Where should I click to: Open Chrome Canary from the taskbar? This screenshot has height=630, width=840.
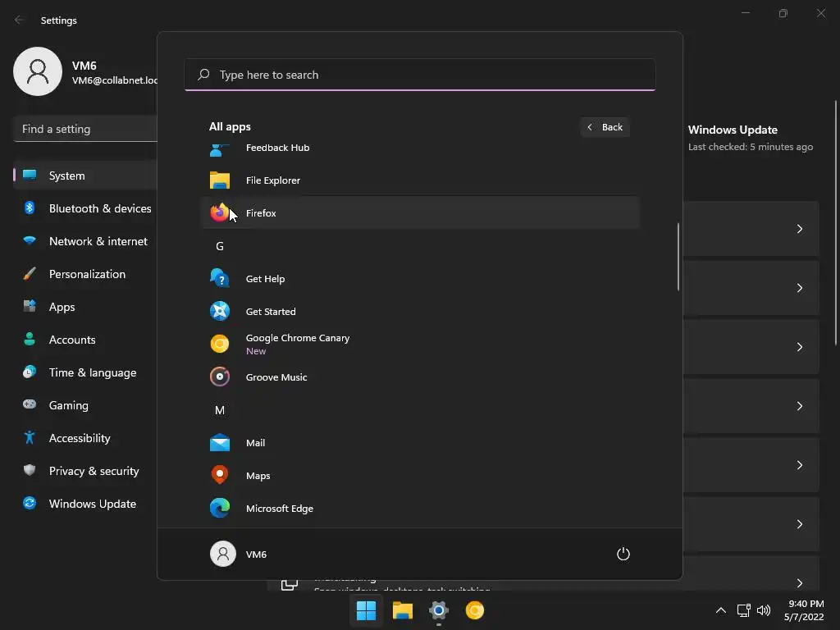[475, 610]
